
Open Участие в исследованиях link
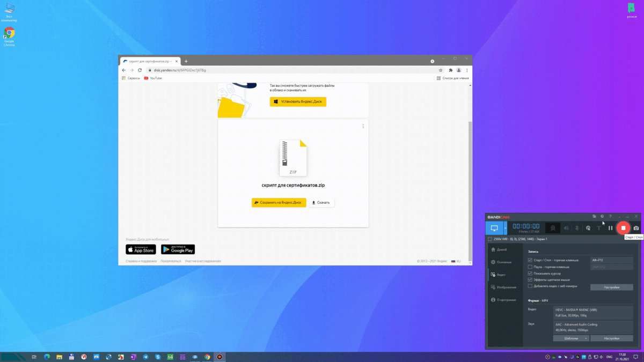pos(203,261)
